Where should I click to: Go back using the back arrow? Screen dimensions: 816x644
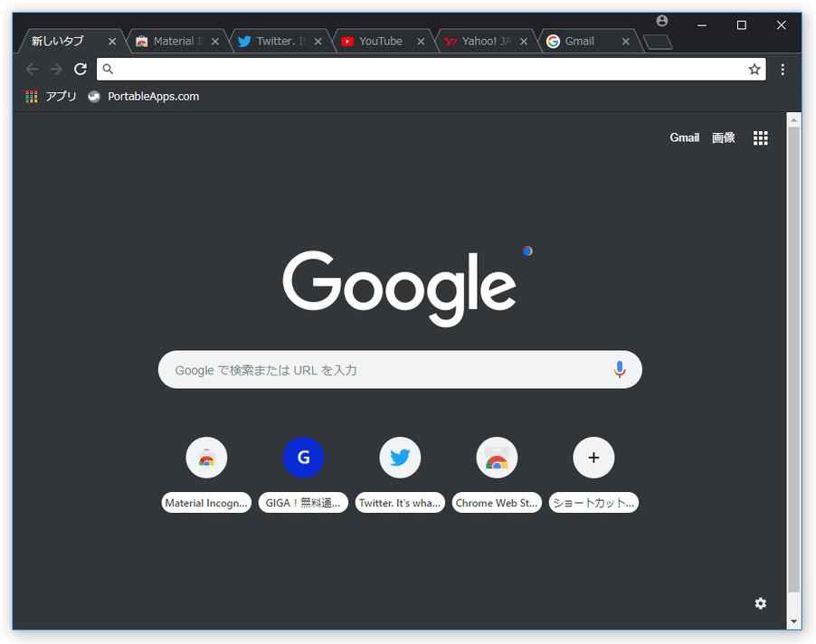pyautogui.click(x=32, y=69)
